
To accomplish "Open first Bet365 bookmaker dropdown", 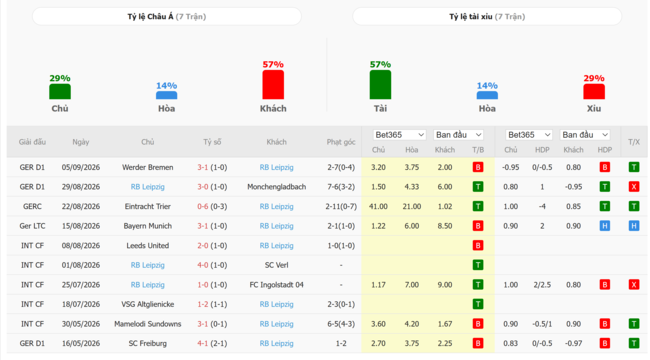I will (399, 135).
